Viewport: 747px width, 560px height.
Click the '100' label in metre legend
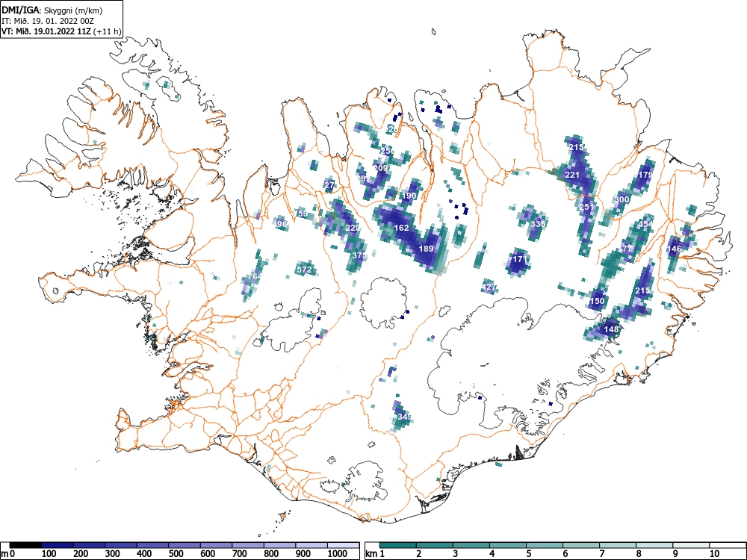coord(49,553)
